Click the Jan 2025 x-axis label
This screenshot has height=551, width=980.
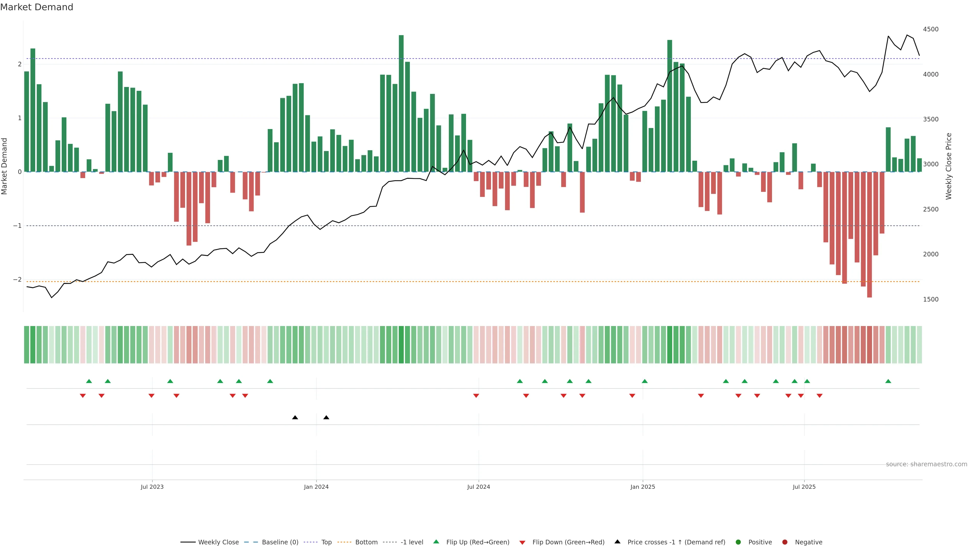tap(643, 487)
